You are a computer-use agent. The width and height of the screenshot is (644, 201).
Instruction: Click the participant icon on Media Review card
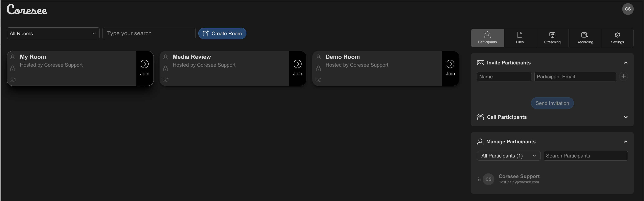(x=165, y=57)
